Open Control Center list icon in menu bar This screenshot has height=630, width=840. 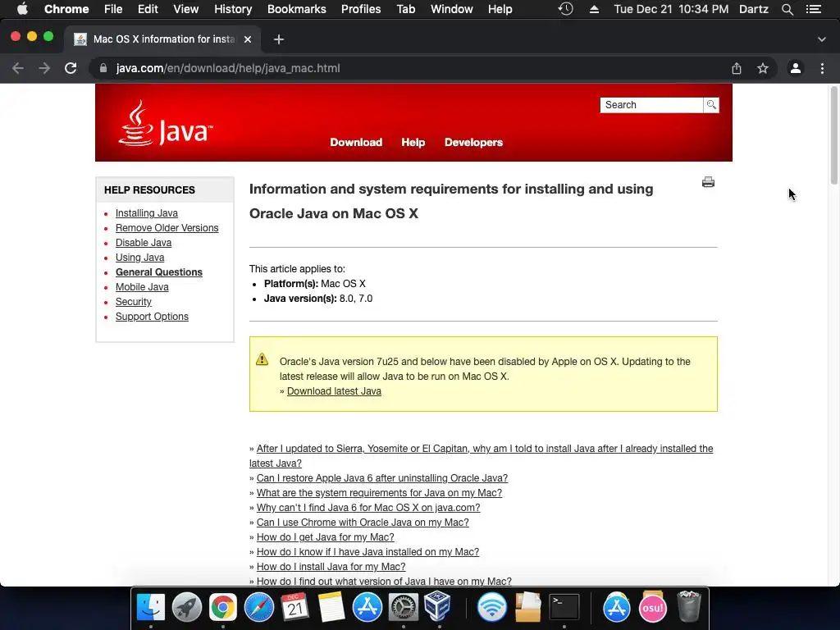pyautogui.click(x=814, y=9)
